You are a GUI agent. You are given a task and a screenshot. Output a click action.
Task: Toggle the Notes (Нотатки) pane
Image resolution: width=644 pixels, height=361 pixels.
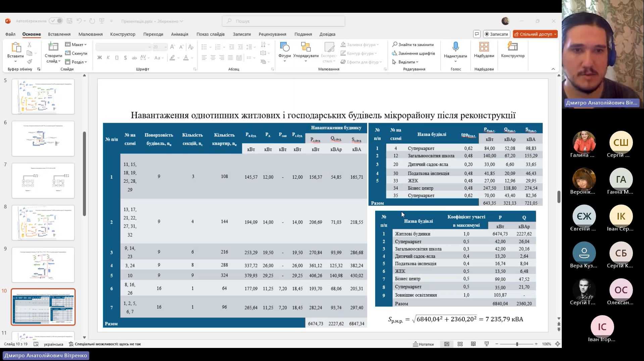tap(423, 344)
